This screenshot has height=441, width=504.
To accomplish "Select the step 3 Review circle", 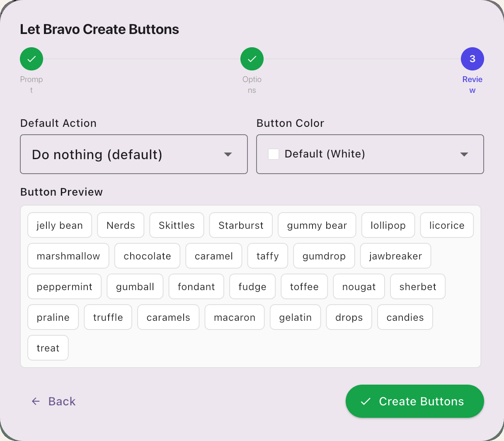I will pos(472,59).
